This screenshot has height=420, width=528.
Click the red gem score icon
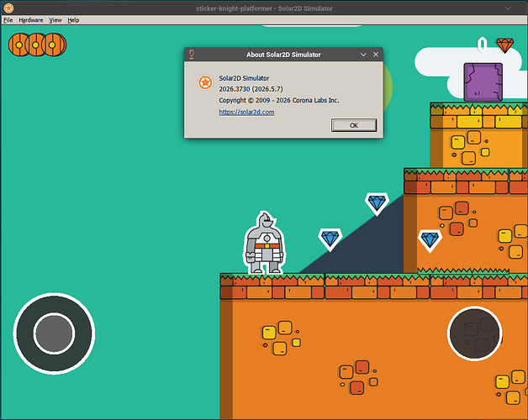click(x=504, y=45)
